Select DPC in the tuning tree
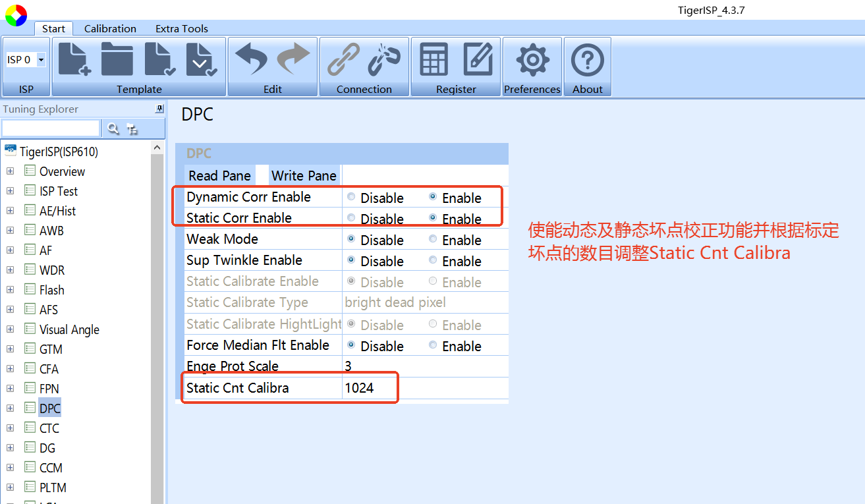 click(x=51, y=408)
